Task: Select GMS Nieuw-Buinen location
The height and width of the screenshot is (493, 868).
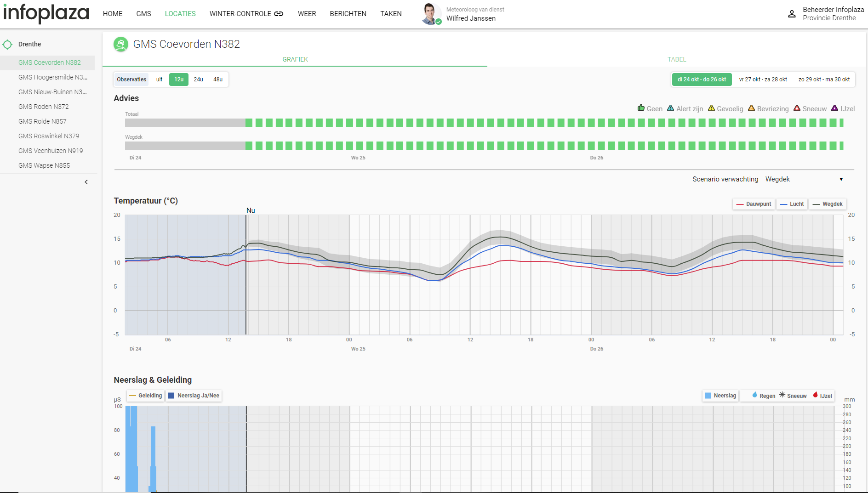Action: click(47, 92)
